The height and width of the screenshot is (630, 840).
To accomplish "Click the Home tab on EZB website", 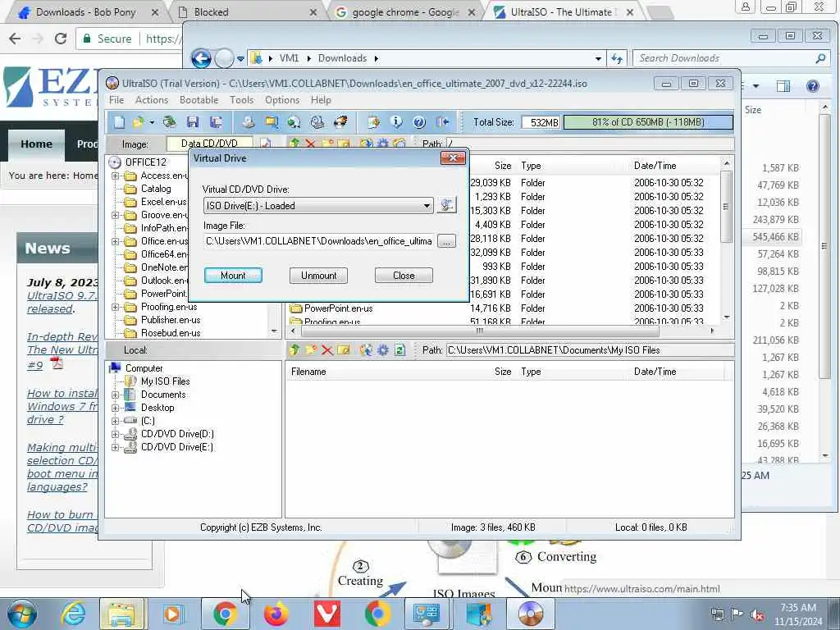I will tap(36, 144).
